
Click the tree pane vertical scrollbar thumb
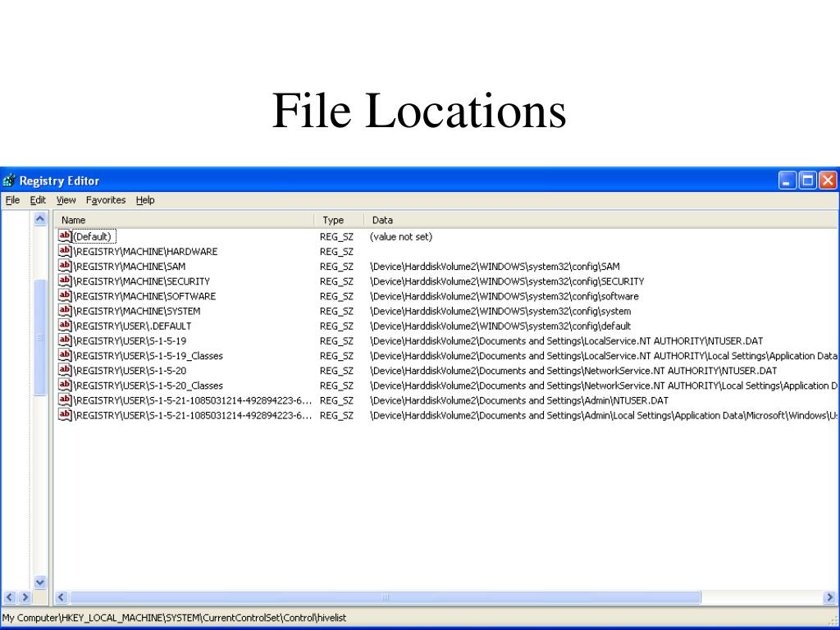pyautogui.click(x=40, y=337)
